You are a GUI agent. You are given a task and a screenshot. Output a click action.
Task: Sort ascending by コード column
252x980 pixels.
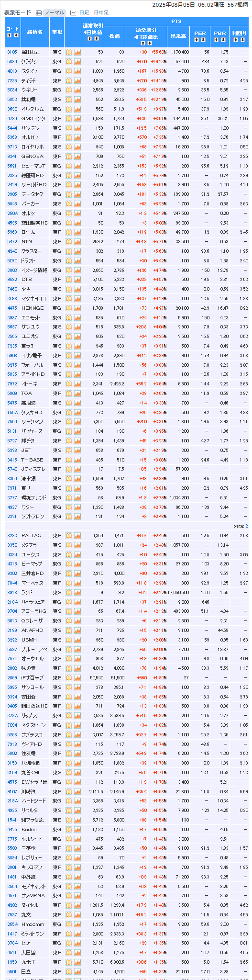(x=10, y=35)
